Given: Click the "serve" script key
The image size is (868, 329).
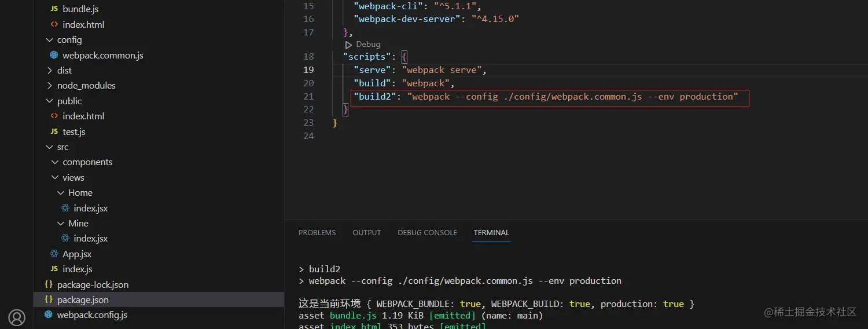Looking at the screenshot, I should [x=372, y=70].
